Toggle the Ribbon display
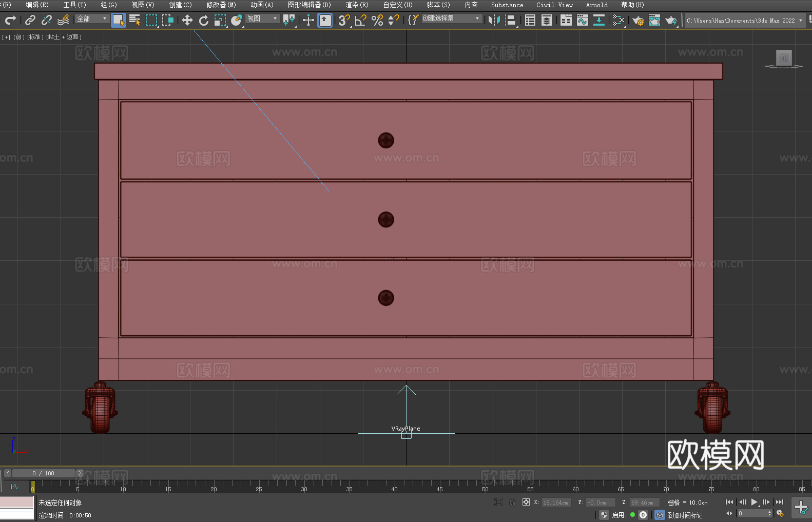The width and height of the screenshot is (812, 522). point(566,20)
